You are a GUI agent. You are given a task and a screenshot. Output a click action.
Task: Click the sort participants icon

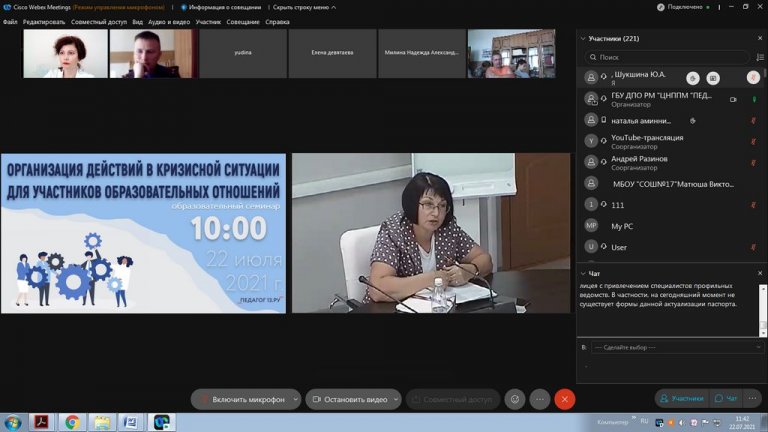pos(760,57)
